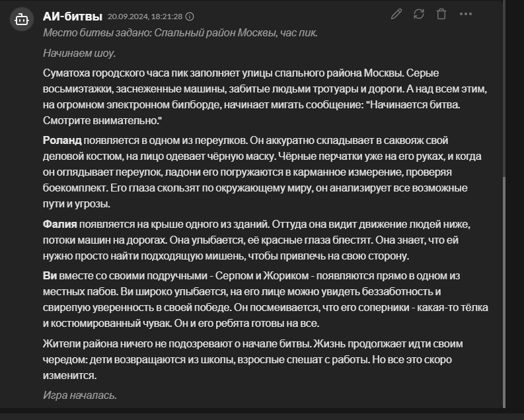The width and height of the screenshot is (524, 420).
Task: Click the bold name Фалия
Action: click(60, 225)
